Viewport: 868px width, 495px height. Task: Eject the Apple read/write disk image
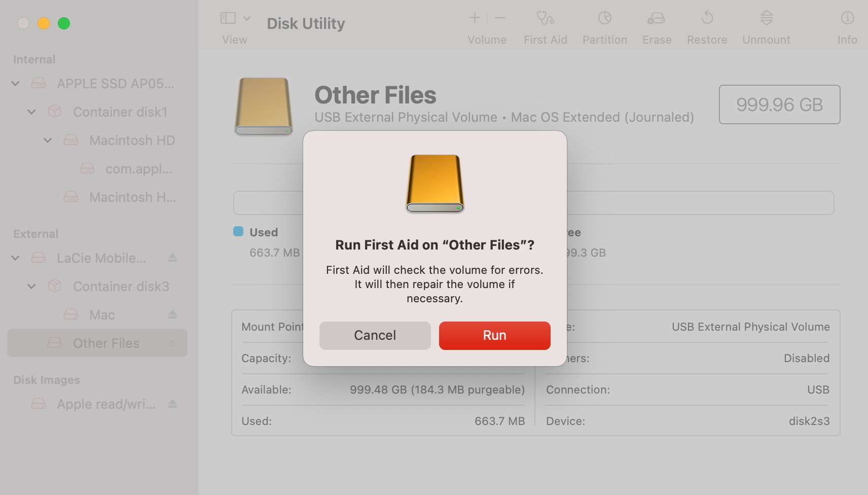click(172, 404)
